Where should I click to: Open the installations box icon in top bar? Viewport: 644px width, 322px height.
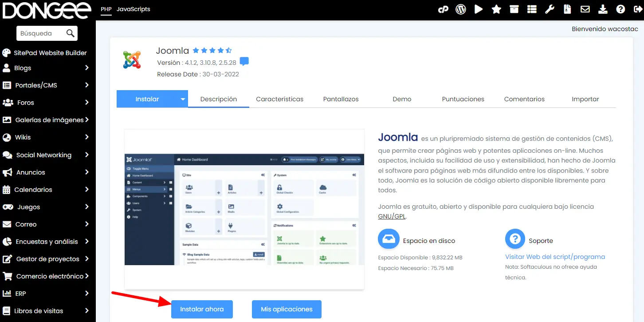514,9
